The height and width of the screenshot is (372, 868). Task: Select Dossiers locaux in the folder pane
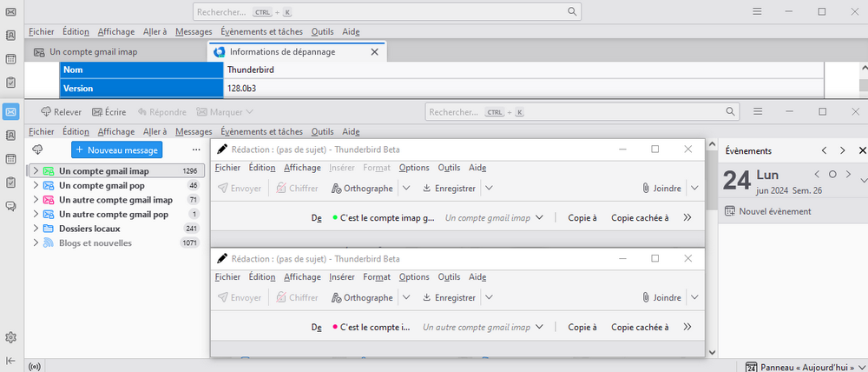click(115, 229)
